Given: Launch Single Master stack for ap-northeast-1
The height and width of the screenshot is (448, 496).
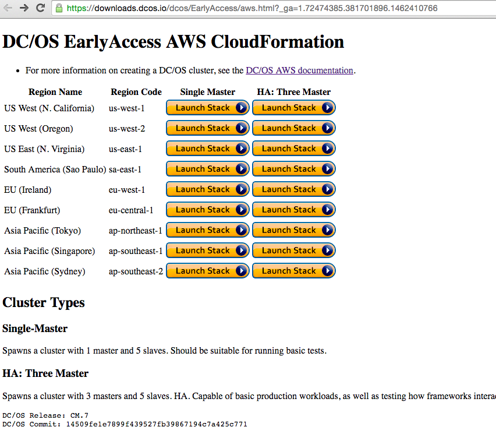Looking at the screenshot, I should pos(207,230).
